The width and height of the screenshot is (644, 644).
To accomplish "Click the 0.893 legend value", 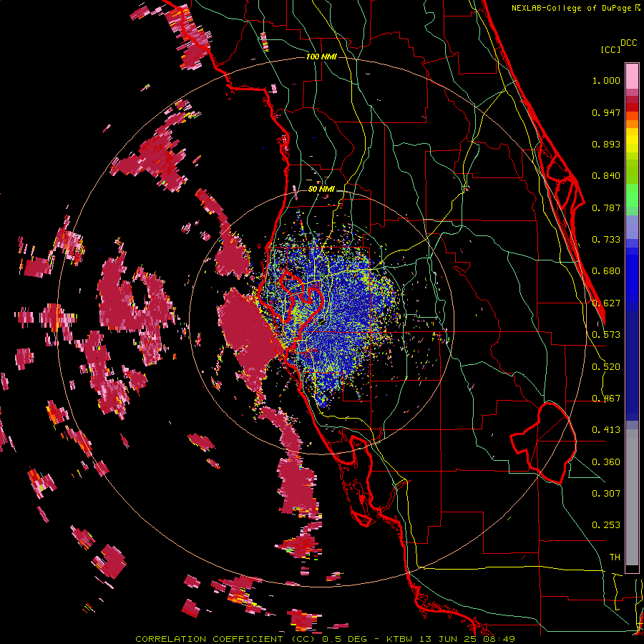I will pyautogui.click(x=606, y=144).
